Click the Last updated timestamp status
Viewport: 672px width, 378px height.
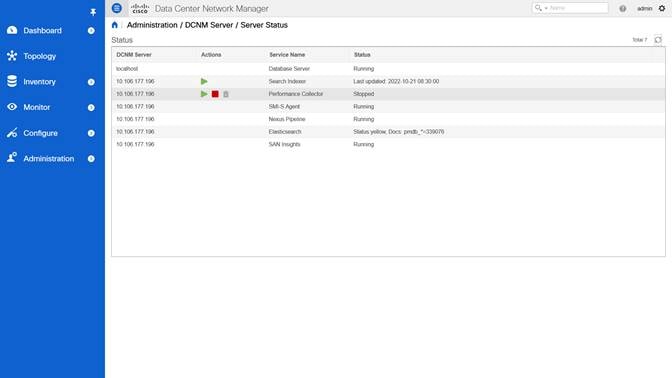pyautogui.click(x=396, y=81)
